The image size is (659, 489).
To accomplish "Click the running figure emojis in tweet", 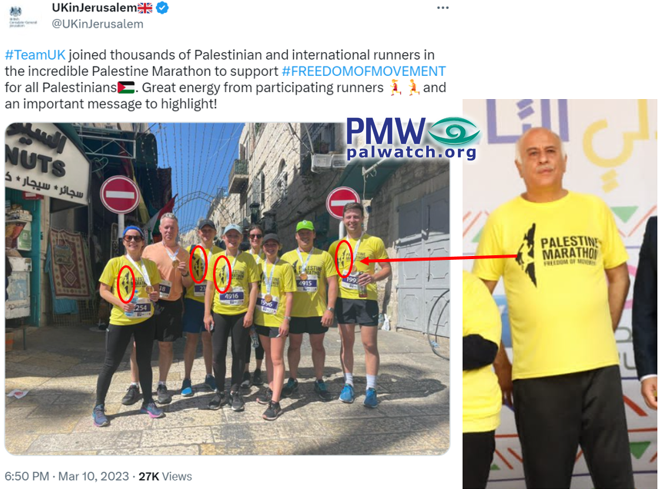I will [404, 87].
